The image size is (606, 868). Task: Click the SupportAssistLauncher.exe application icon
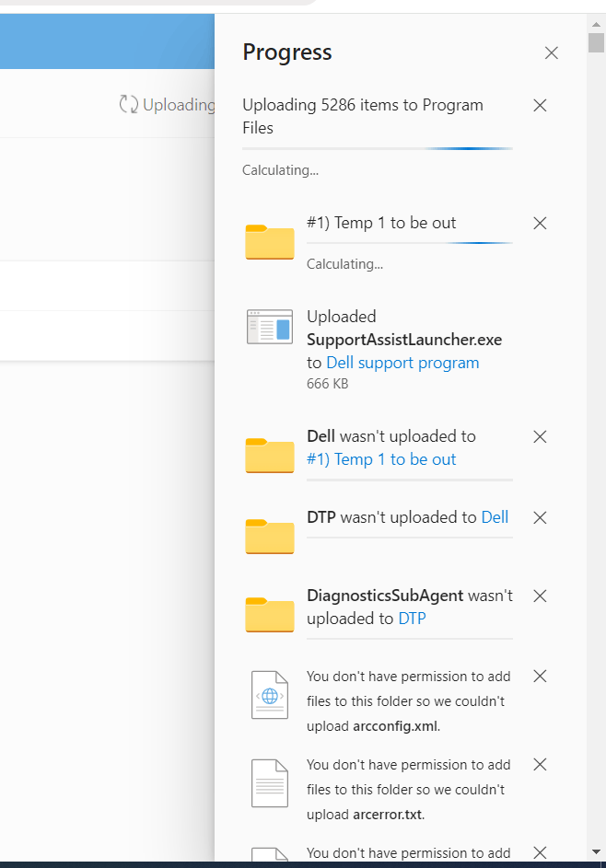(x=270, y=327)
